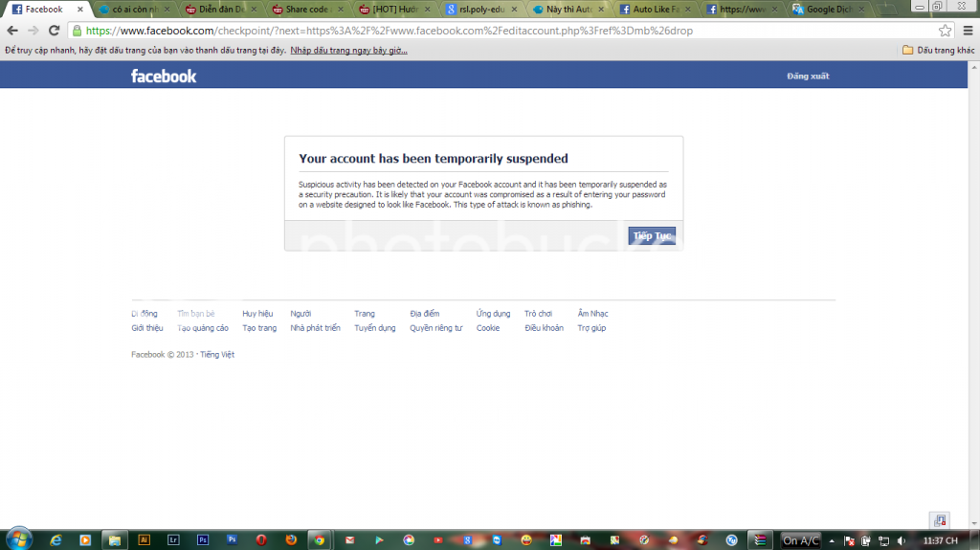980x550 pixels.
Task: Open the 'Dấu trang khác' bookmarks folder
Action: 938,50
